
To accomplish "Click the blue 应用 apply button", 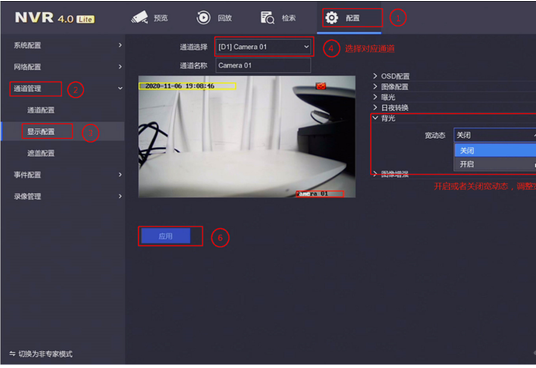I will [166, 236].
